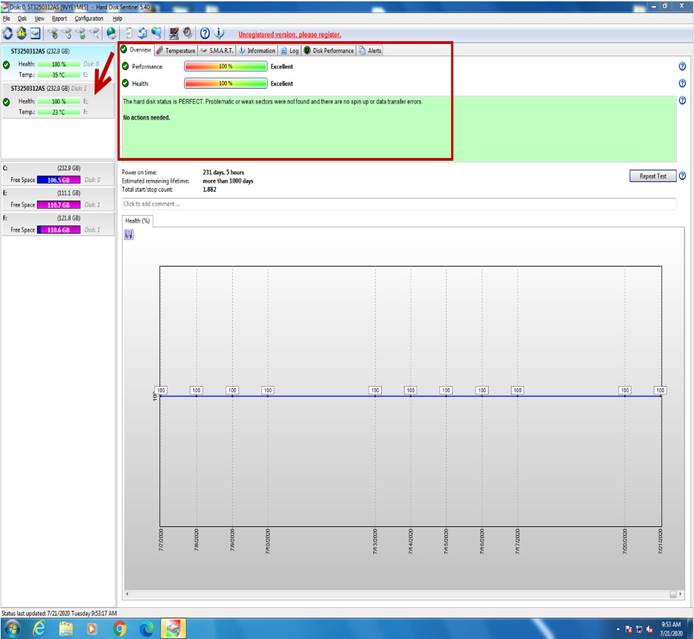
Task: Show the Alerts tab
Action: 370,50
